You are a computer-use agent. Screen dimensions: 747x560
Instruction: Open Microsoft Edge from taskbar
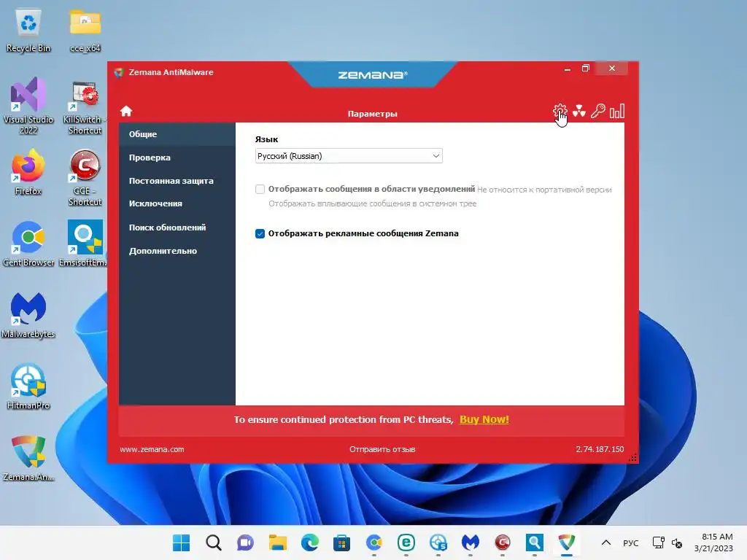[309, 542]
